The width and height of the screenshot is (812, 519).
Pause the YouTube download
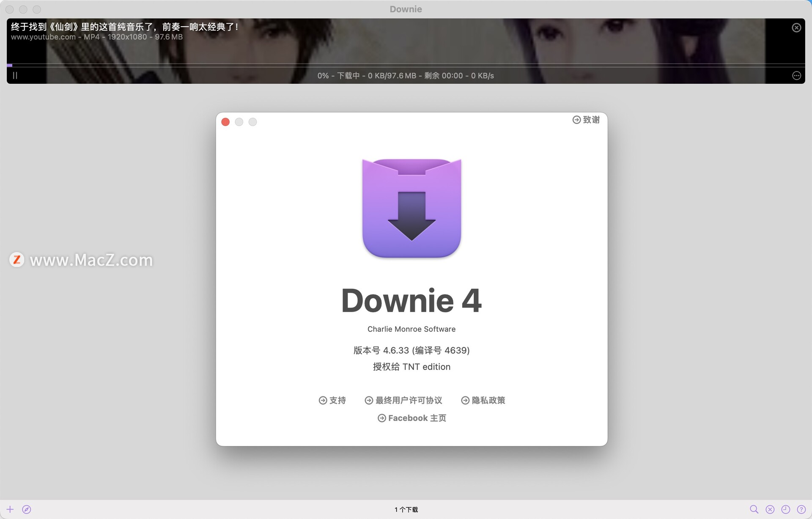coord(15,76)
